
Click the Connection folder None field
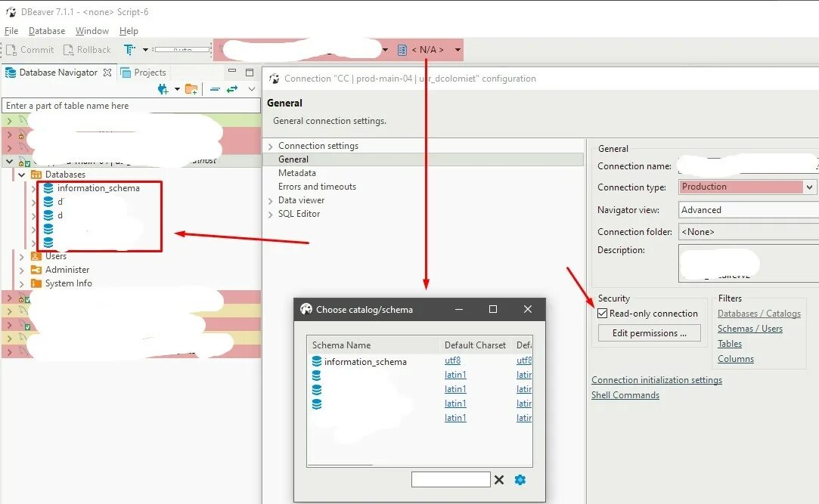point(749,232)
